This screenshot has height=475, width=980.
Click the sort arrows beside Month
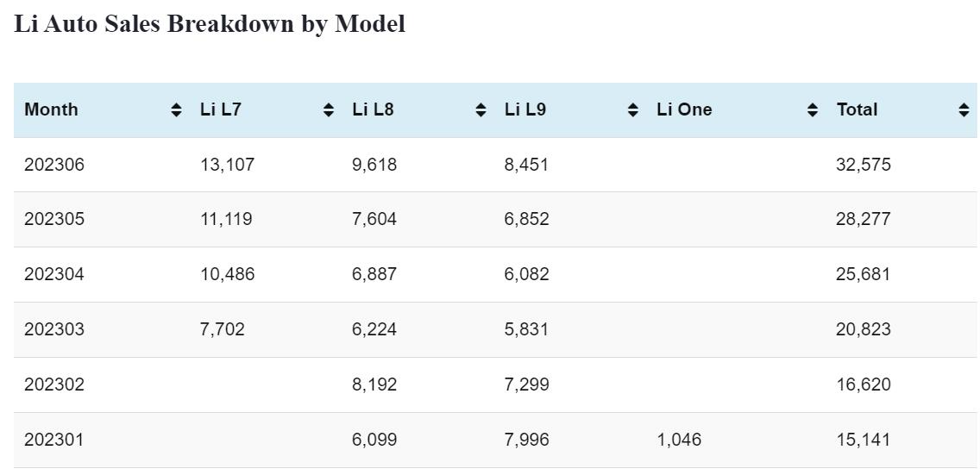pyautogui.click(x=176, y=109)
